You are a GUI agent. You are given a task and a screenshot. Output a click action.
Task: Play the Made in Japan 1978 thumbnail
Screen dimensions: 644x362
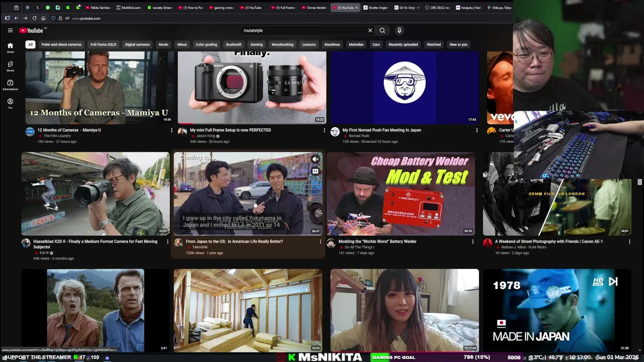(557, 310)
